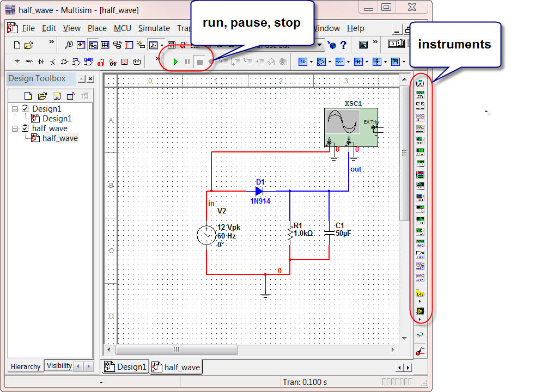Place a Power component
Image resolution: width=535 pixels, height=392 pixels.
pyautogui.click(x=137, y=62)
